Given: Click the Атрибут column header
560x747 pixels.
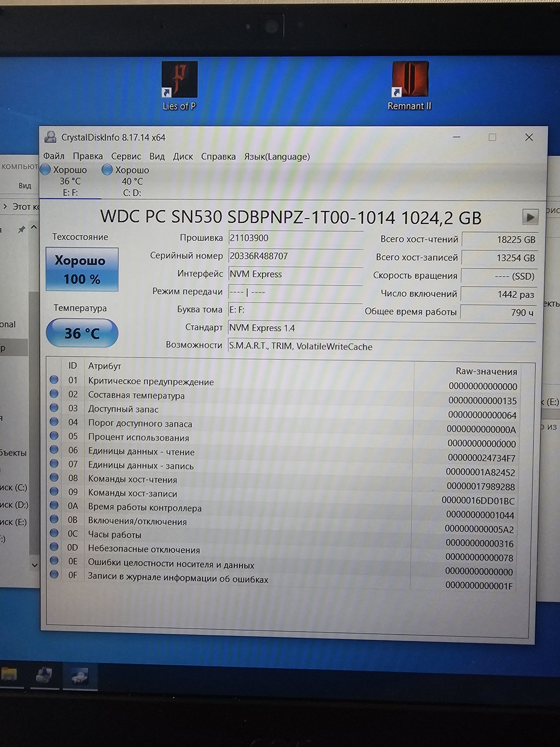Looking at the screenshot, I should pos(105,366).
